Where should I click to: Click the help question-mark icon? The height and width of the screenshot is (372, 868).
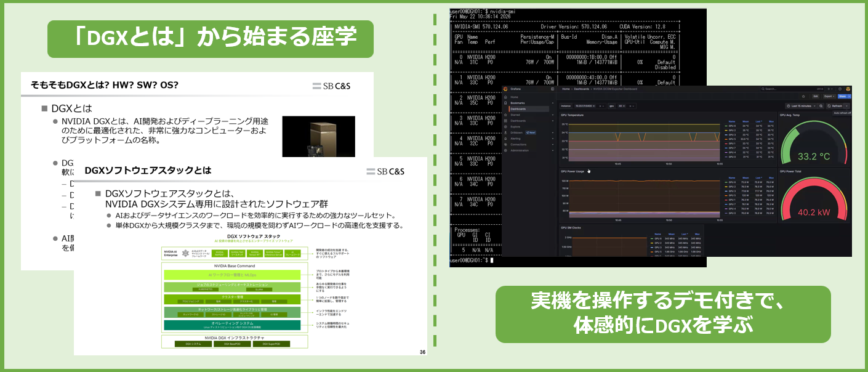840,89
